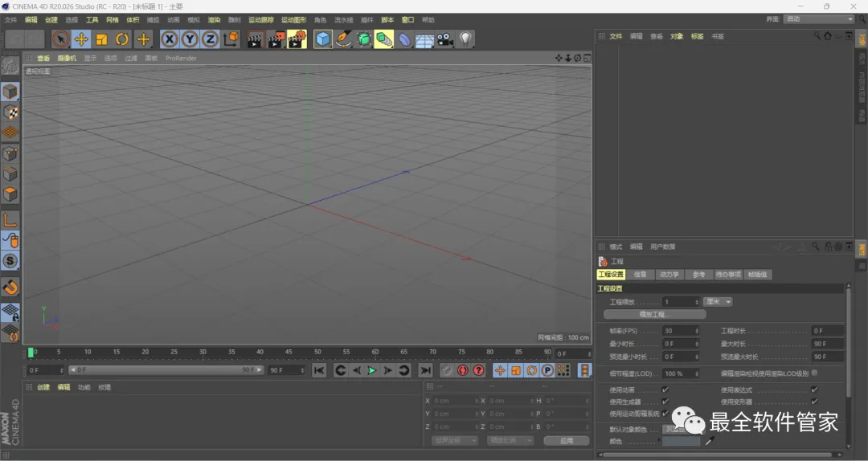Add a camera object
This screenshot has width=868, height=461.
coord(445,39)
